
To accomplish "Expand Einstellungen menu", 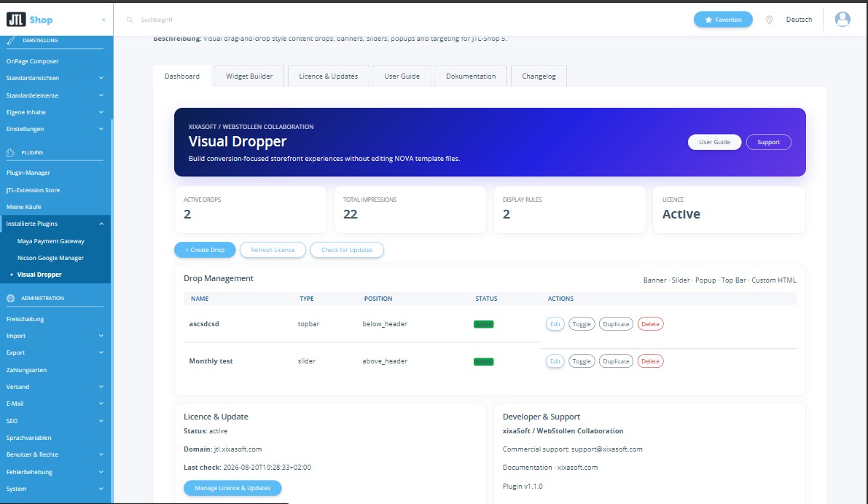I will (x=55, y=129).
